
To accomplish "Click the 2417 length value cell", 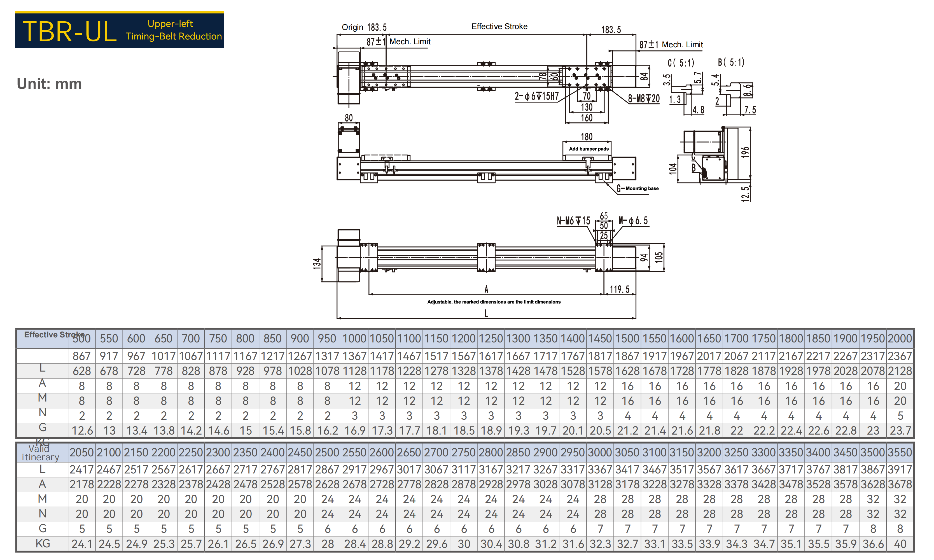I will pos(81,470).
